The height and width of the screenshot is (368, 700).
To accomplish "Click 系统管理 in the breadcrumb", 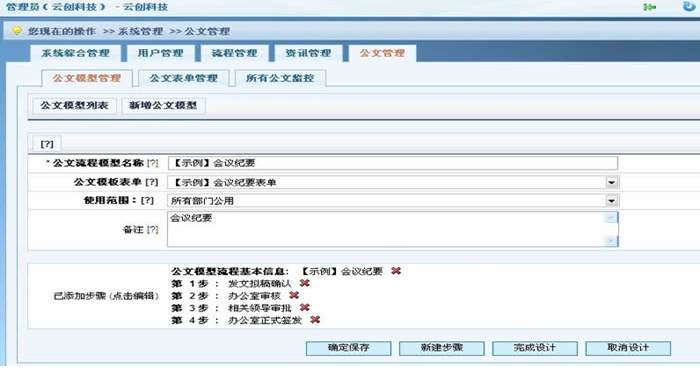I will point(140,31).
